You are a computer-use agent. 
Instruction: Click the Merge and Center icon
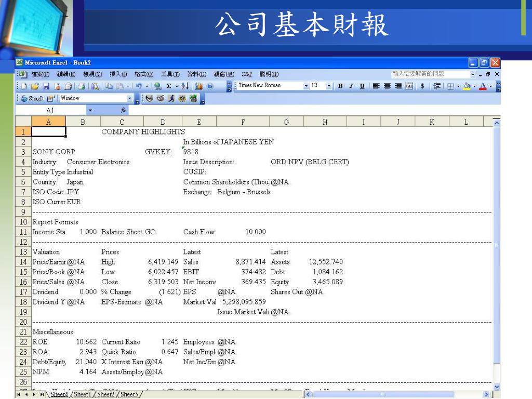coord(409,86)
